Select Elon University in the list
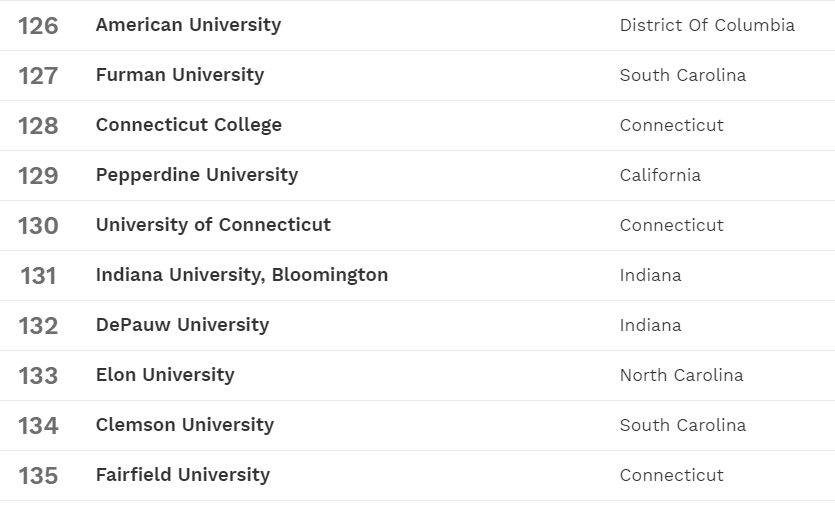835x505 pixels. [x=165, y=375]
